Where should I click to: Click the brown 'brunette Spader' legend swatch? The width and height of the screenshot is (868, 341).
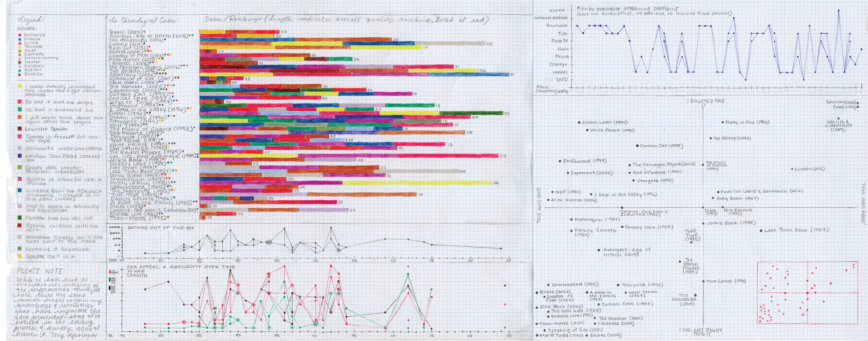[20, 128]
